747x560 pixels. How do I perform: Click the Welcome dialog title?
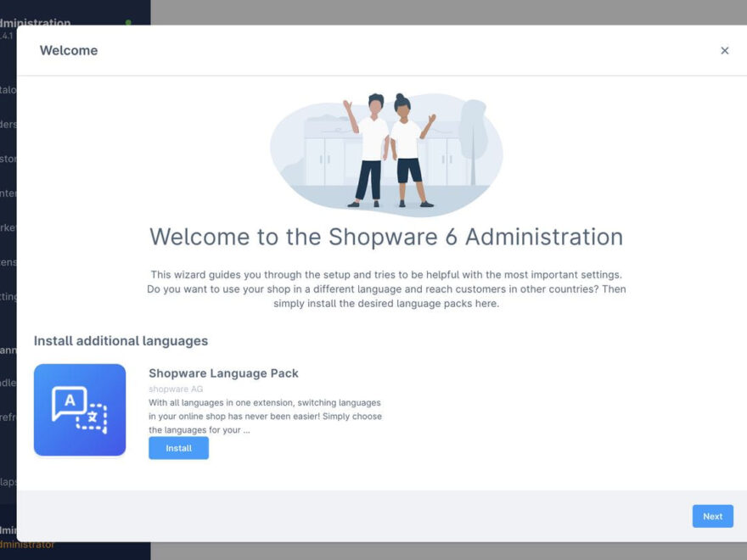click(69, 50)
